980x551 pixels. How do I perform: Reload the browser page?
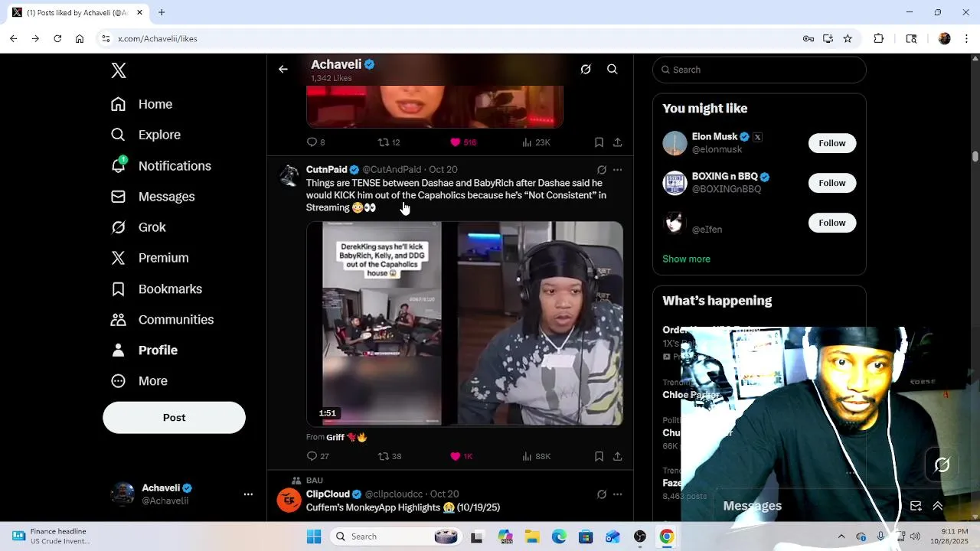pyautogui.click(x=57, y=38)
